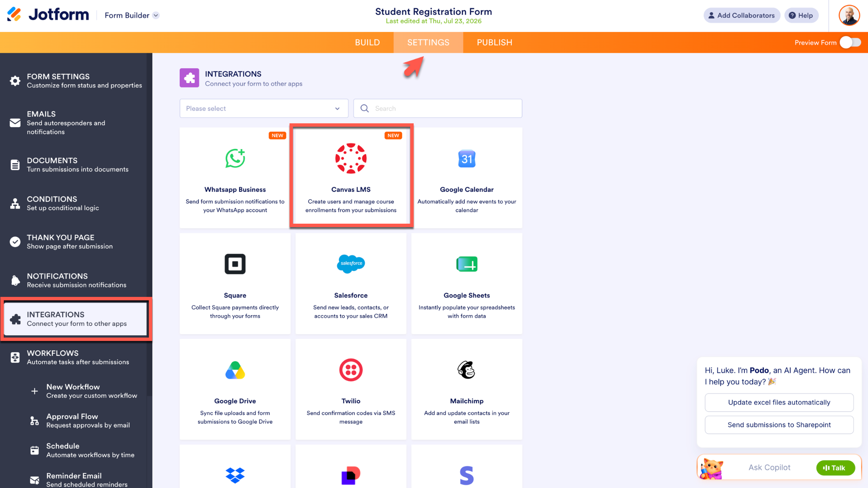Viewport: 868px width, 488px height.
Task: Click the green Talk button
Action: pyautogui.click(x=835, y=468)
